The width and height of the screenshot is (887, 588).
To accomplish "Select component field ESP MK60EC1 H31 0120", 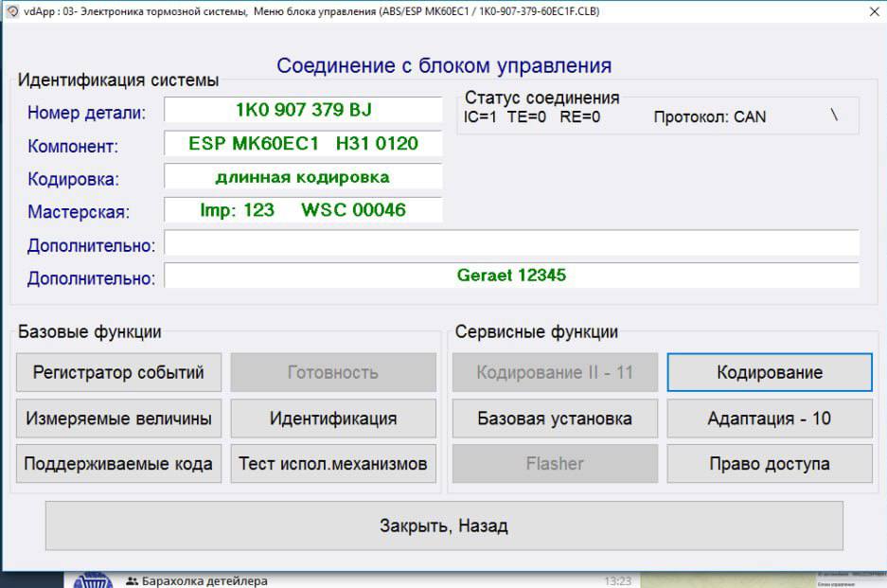I will (x=303, y=143).
